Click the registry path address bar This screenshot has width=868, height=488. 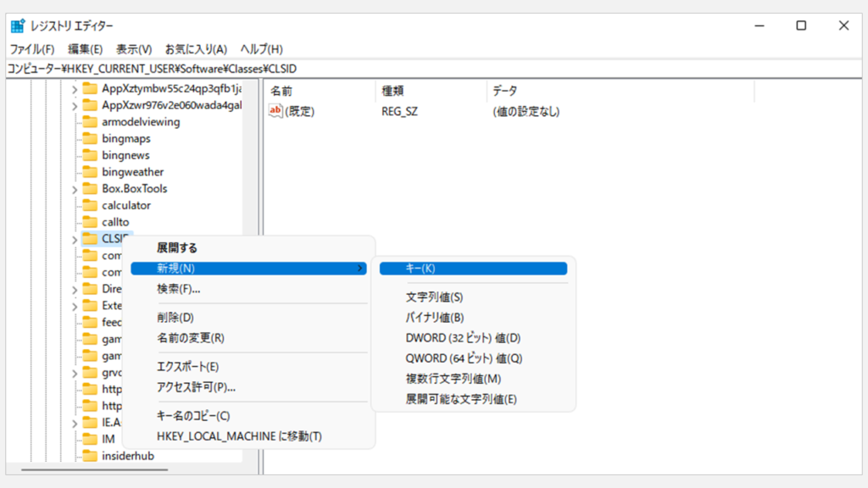(x=424, y=69)
